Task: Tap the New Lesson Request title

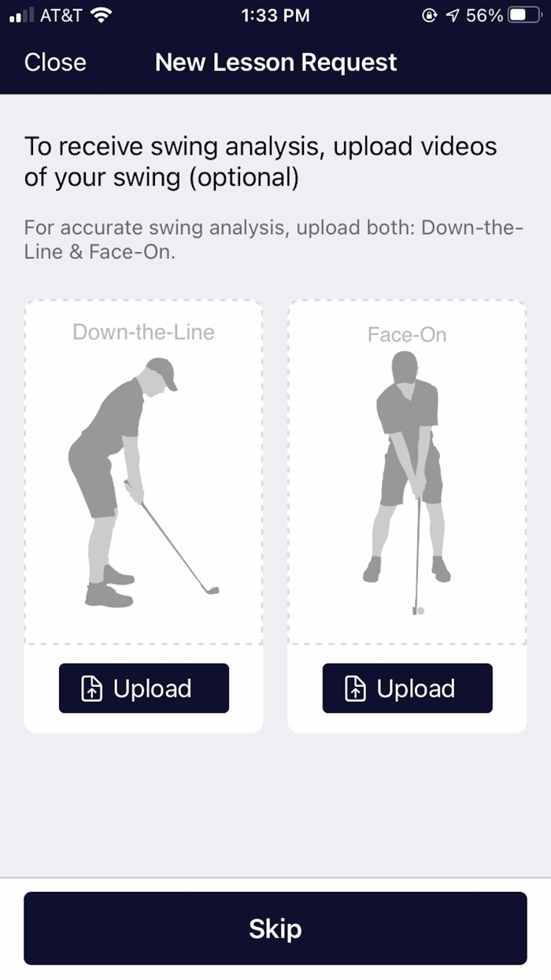Action: pyautogui.click(x=275, y=63)
